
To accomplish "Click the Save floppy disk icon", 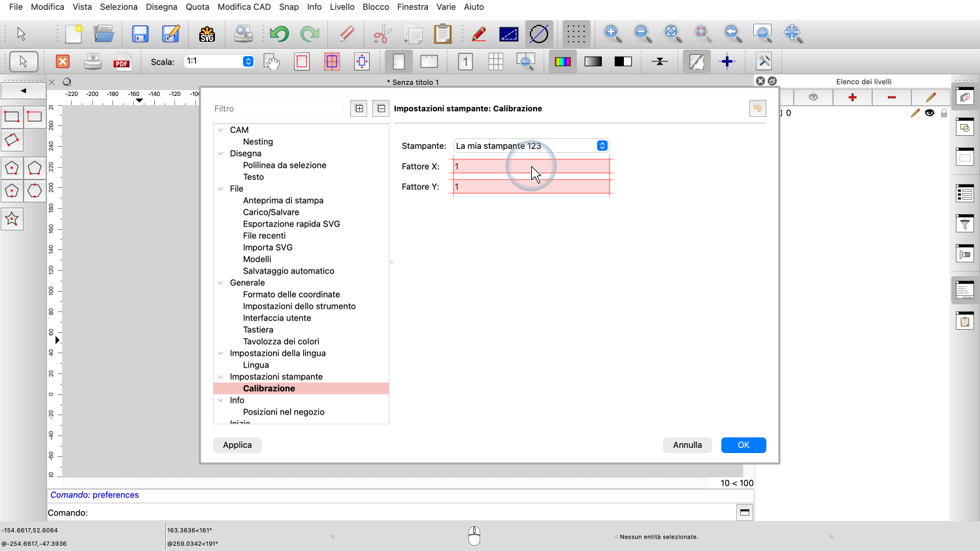I will click(140, 34).
